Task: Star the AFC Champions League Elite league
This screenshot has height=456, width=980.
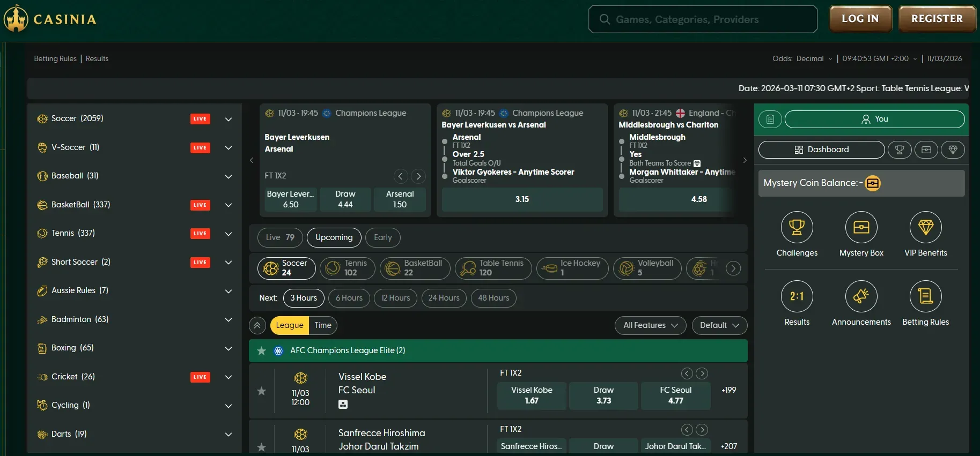Action: pyautogui.click(x=261, y=351)
